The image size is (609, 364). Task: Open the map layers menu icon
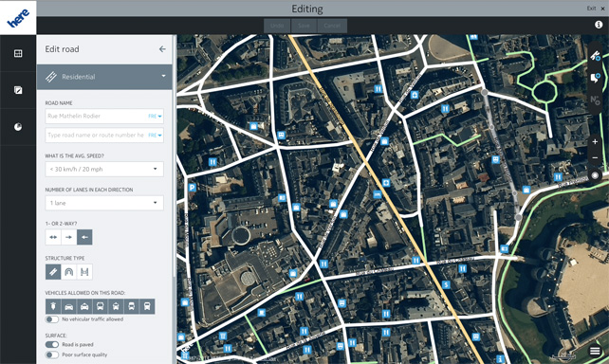point(595,351)
